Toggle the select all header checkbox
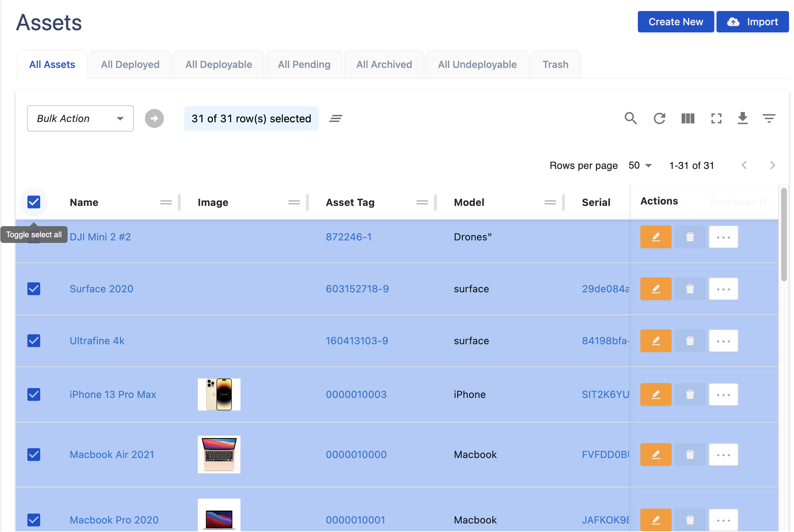 tap(34, 202)
